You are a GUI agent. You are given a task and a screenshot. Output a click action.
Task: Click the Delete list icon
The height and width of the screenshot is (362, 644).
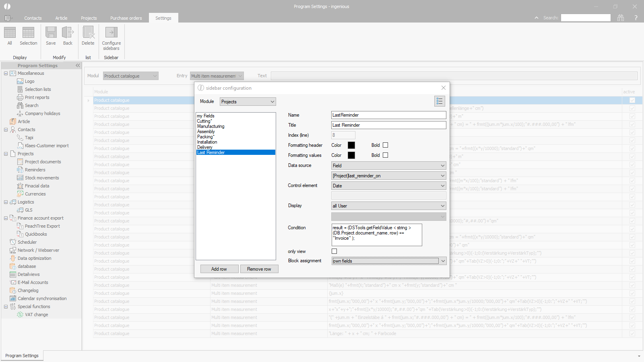(x=88, y=36)
